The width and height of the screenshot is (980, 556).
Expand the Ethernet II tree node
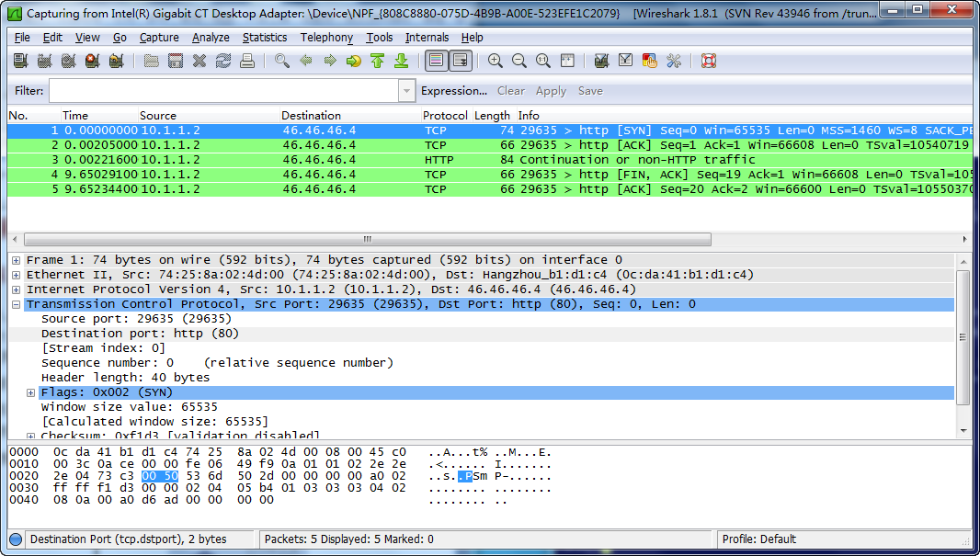pos(16,275)
